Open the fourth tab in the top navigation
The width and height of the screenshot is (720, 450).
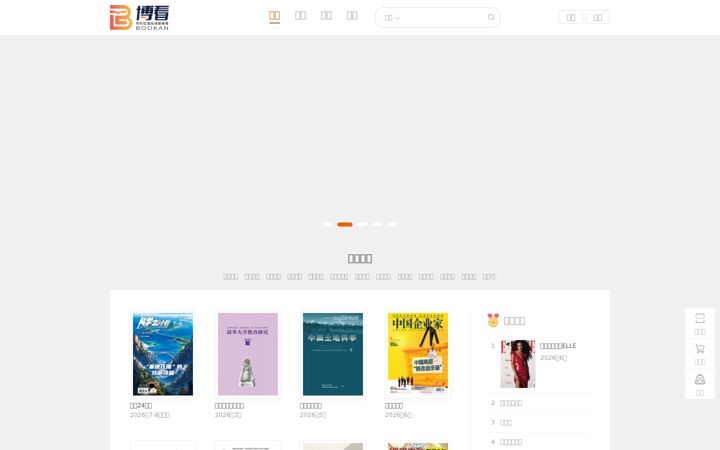point(352,16)
